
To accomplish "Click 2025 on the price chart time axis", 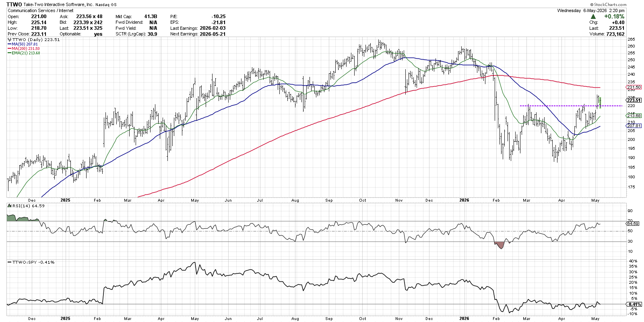I will pyautogui.click(x=65, y=200).
